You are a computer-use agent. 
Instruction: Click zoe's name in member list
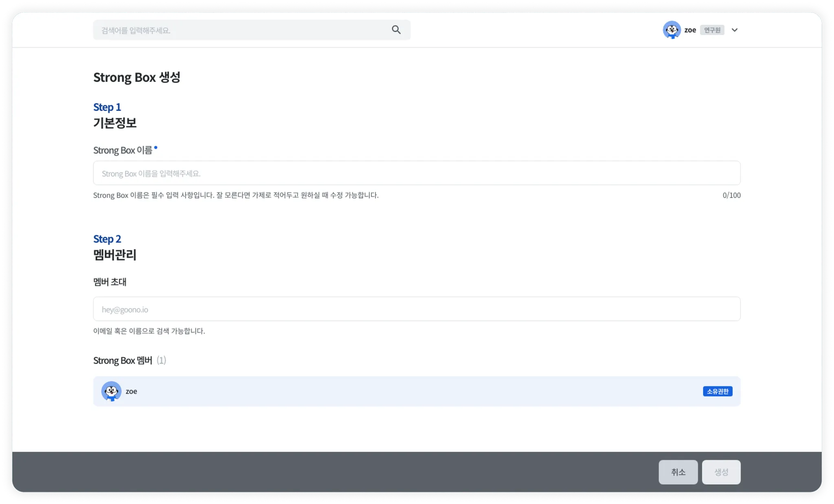point(131,391)
